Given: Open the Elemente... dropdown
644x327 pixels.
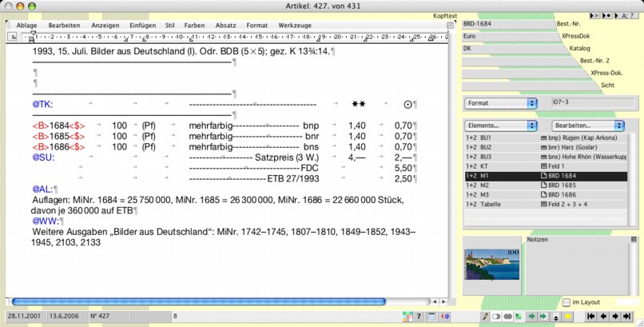Looking at the screenshot, I should pyautogui.click(x=500, y=126).
